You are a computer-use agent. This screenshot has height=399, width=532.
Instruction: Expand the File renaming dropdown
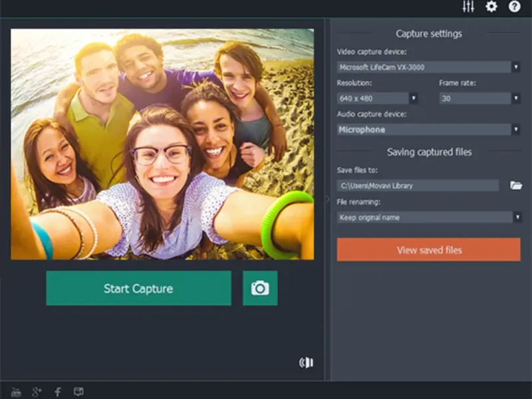tap(428, 217)
